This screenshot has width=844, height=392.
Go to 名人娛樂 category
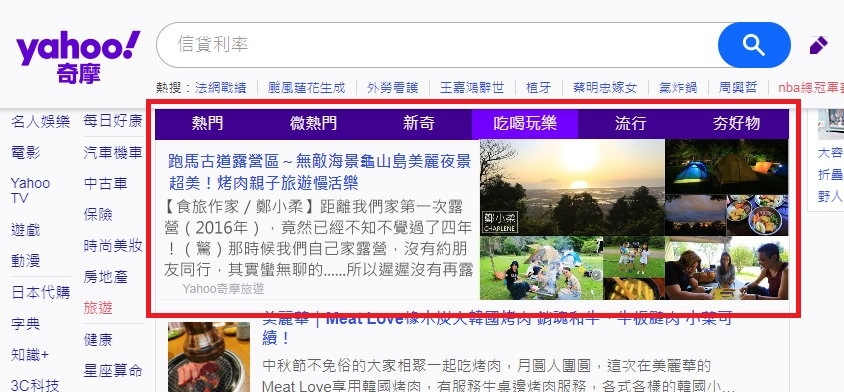(x=40, y=122)
